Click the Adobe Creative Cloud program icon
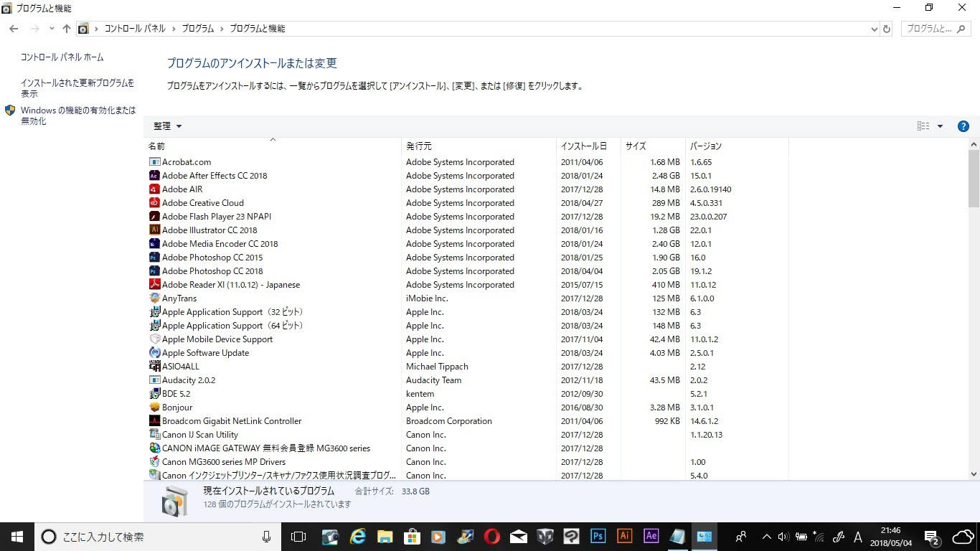This screenshot has width=980, height=551. click(x=154, y=203)
